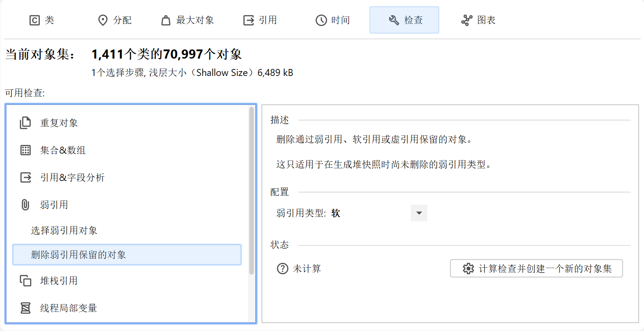Choose 选择弱引用对象 inspection

pyautogui.click(x=127, y=230)
